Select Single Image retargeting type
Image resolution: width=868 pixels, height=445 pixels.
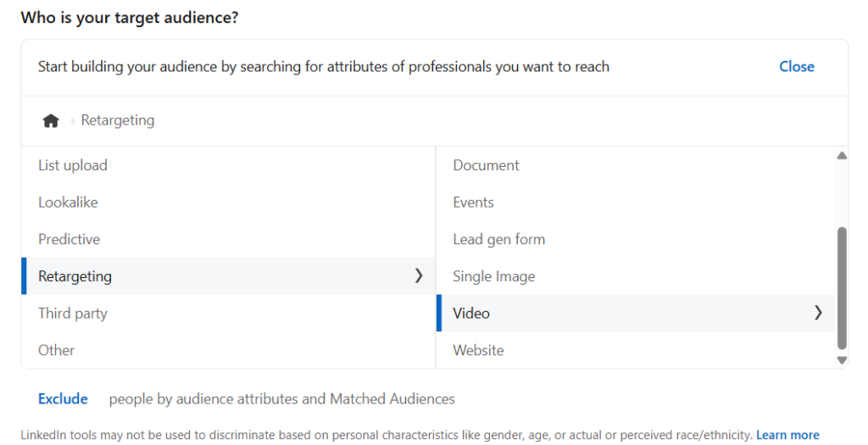coord(636,275)
